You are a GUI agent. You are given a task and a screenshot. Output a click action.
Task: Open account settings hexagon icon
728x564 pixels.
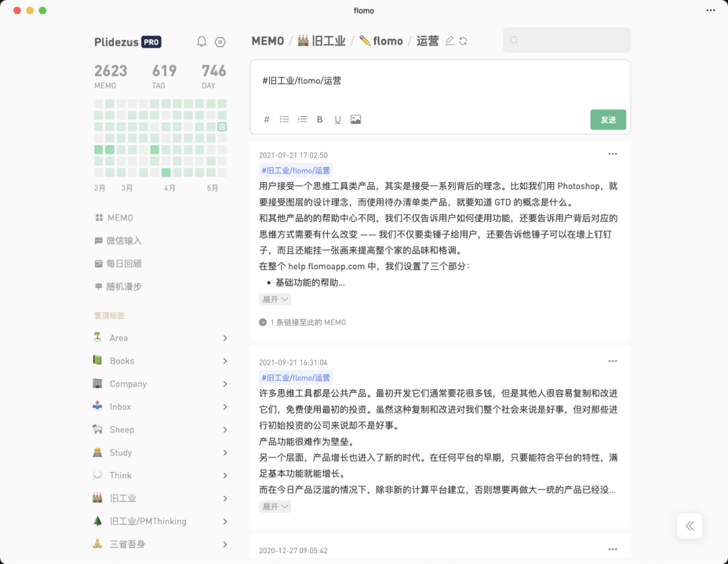[220, 42]
